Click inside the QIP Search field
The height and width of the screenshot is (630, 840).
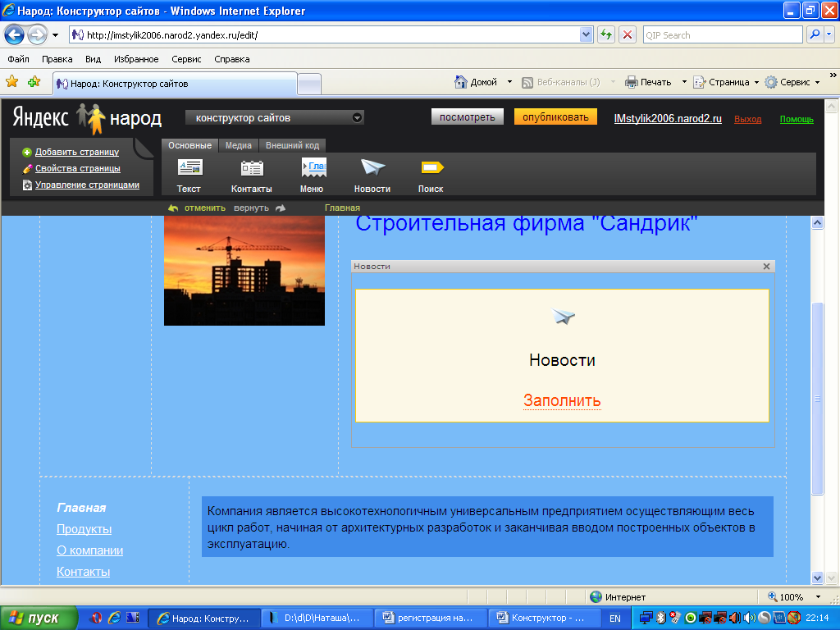point(722,35)
